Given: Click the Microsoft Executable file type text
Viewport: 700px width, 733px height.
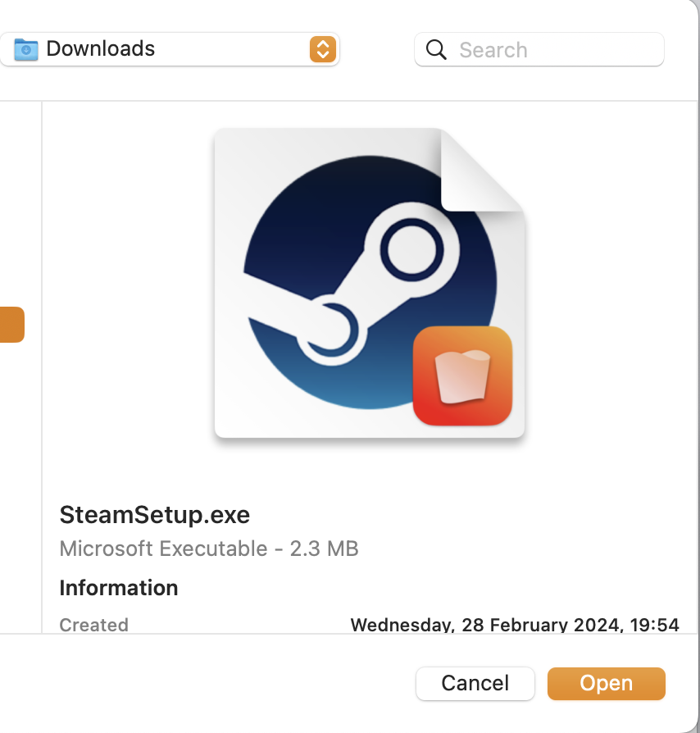Looking at the screenshot, I should [164, 549].
